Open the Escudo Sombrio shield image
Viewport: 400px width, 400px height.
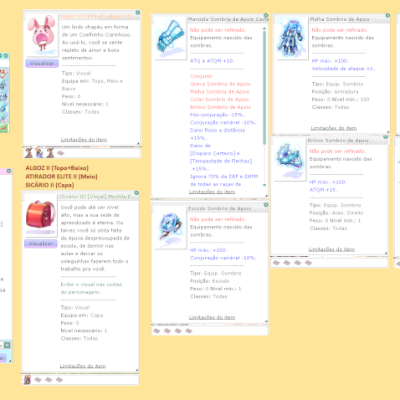pos(170,228)
